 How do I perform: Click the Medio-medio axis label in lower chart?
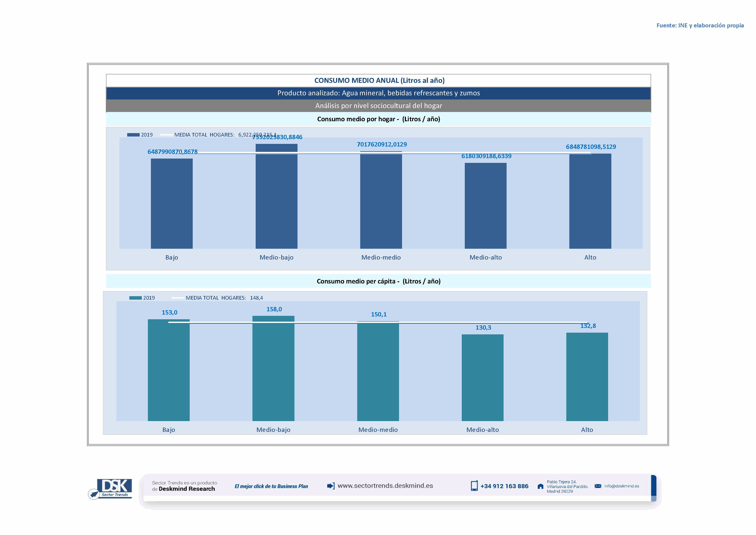[x=378, y=430]
